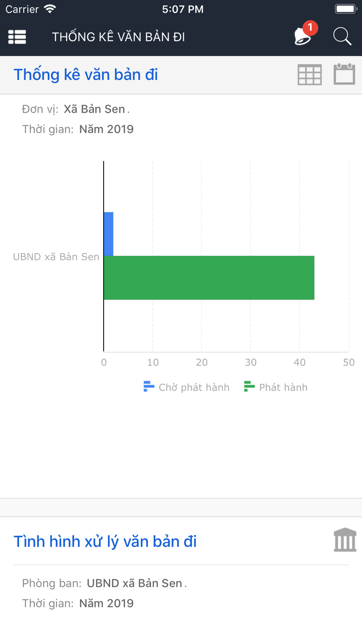Select Năm 2019 under Thống kê
This screenshot has height=644, width=362.
pos(106,129)
